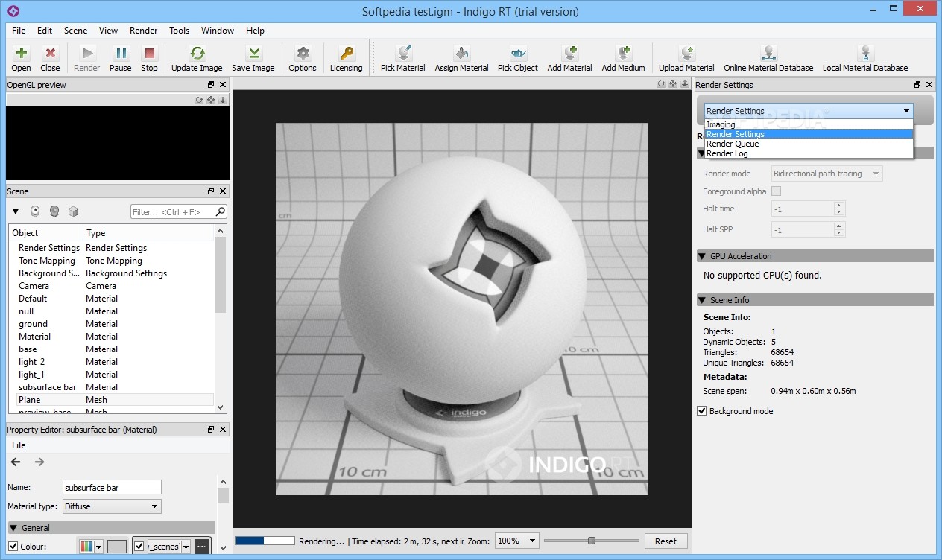
Task: Select Render Log from the dropdown list
Action: [809, 153]
